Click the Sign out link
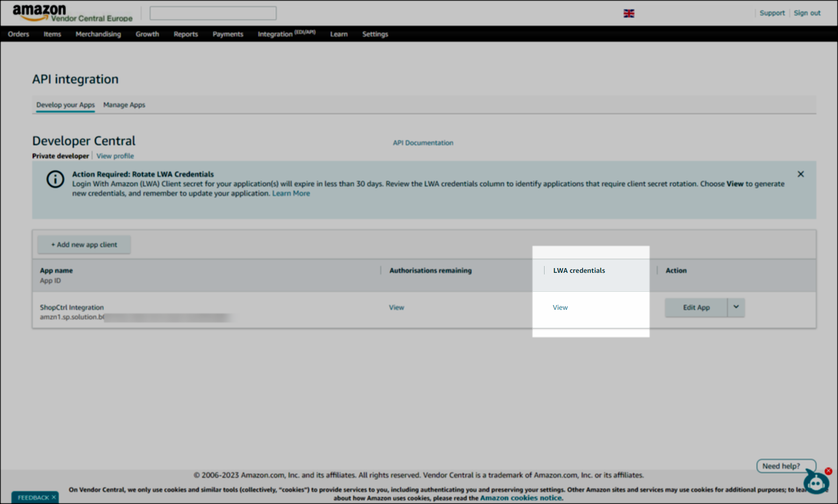838x504 pixels. coord(807,13)
